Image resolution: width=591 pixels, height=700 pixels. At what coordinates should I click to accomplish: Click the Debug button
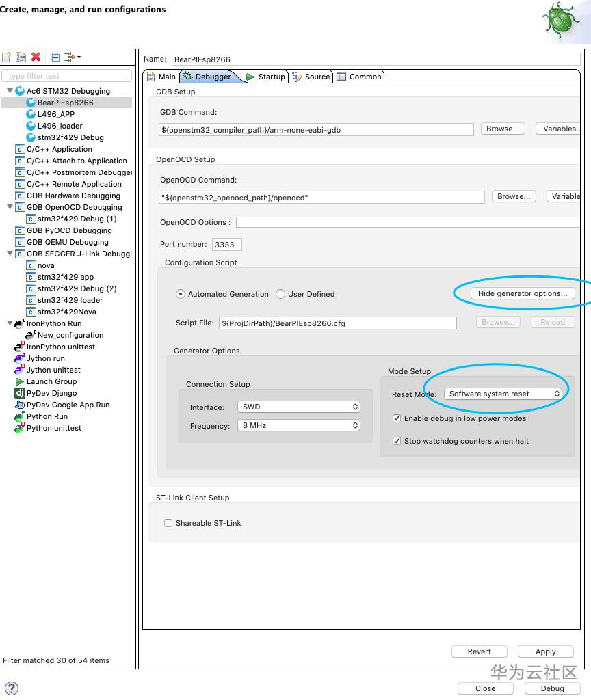tap(552, 688)
